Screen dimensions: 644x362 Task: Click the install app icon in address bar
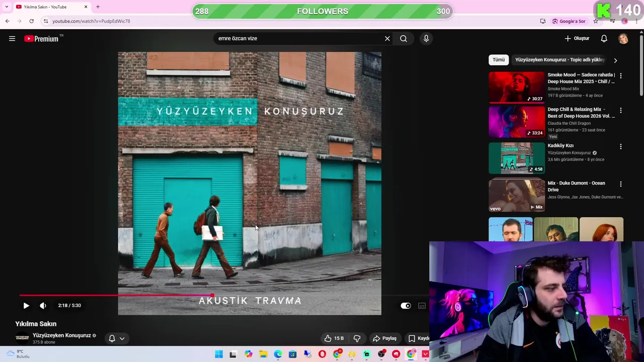click(x=543, y=21)
